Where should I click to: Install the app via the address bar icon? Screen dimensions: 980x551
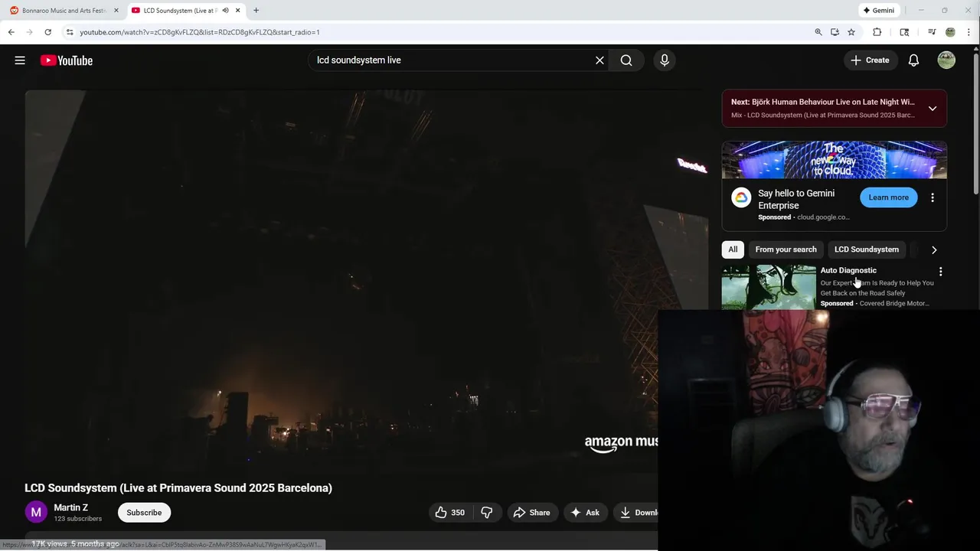(835, 32)
